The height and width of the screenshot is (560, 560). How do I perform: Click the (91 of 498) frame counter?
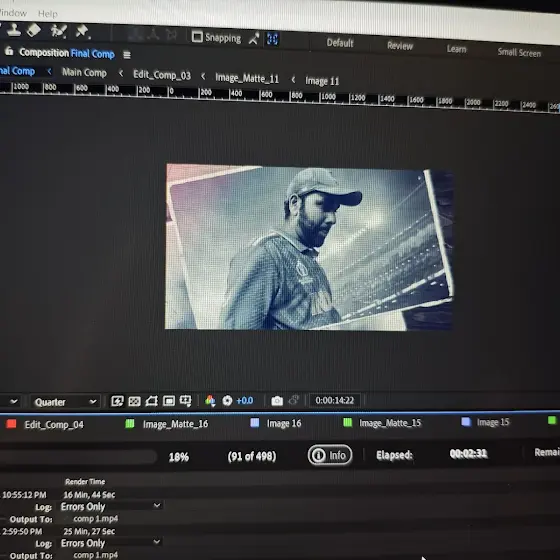click(x=252, y=456)
